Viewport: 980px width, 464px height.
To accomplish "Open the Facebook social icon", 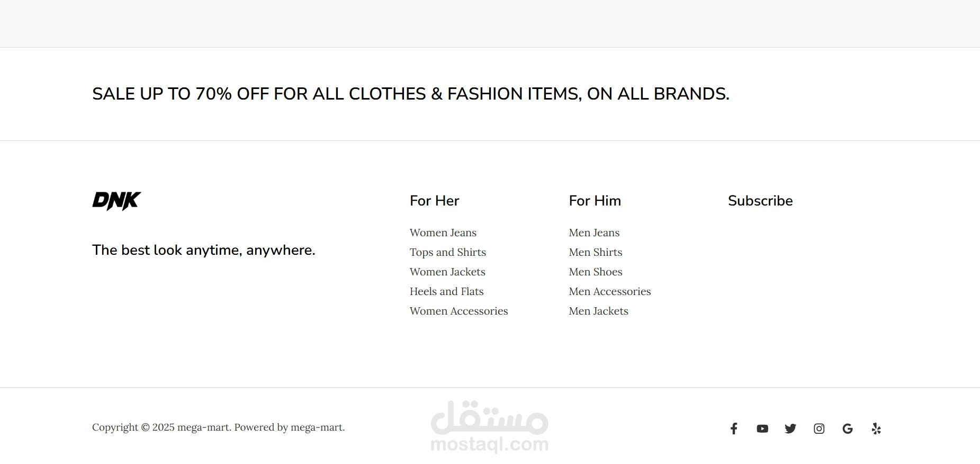I will tap(734, 429).
